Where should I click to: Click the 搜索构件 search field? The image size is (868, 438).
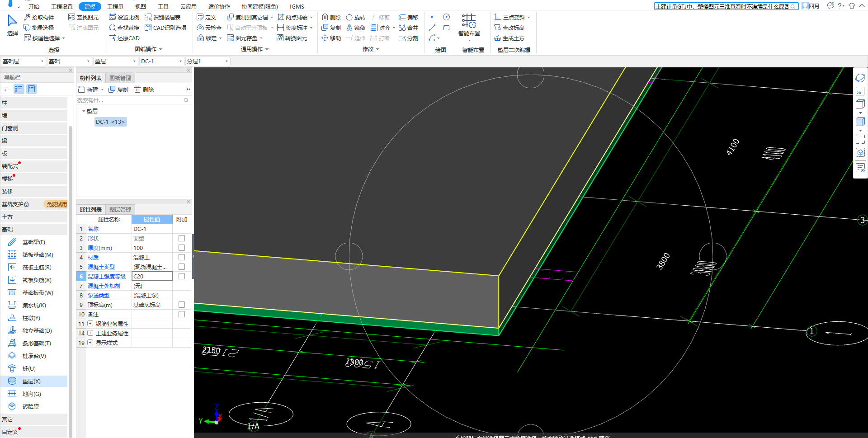coord(133,100)
